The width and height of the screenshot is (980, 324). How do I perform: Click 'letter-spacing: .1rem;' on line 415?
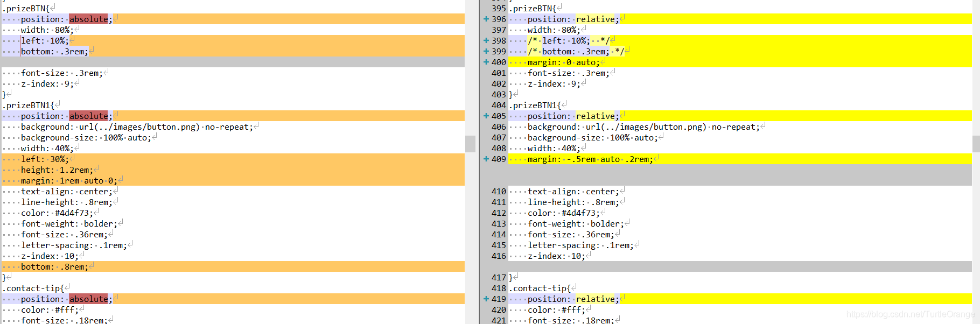[580, 245]
